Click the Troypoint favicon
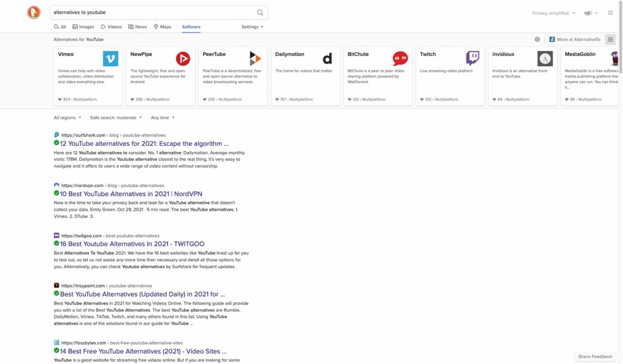623x364 pixels. [x=57, y=286]
